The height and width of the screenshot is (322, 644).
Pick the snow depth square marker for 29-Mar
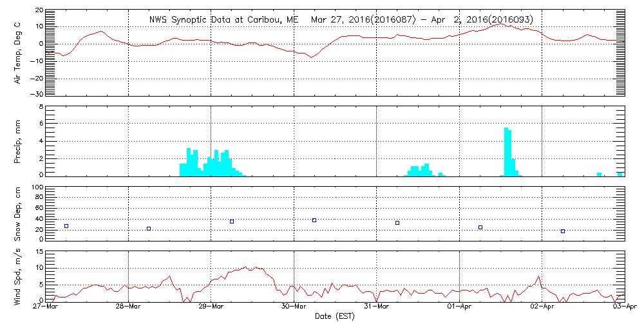(x=232, y=222)
